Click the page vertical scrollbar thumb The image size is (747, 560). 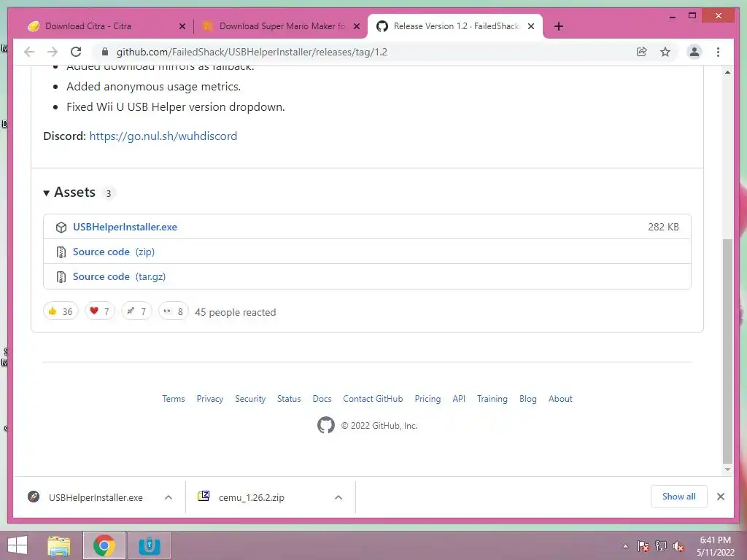[x=727, y=351]
